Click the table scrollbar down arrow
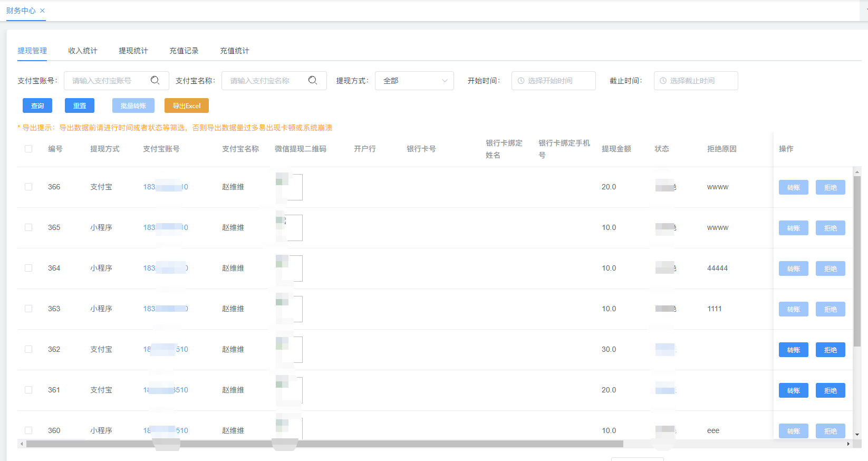This screenshot has height=461, width=868. (857, 435)
